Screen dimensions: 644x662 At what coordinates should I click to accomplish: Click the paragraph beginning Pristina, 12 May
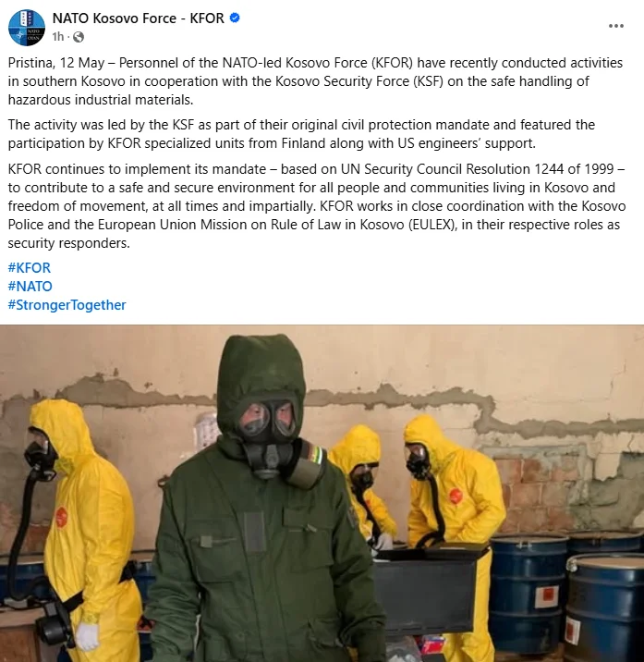pos(315,81)
